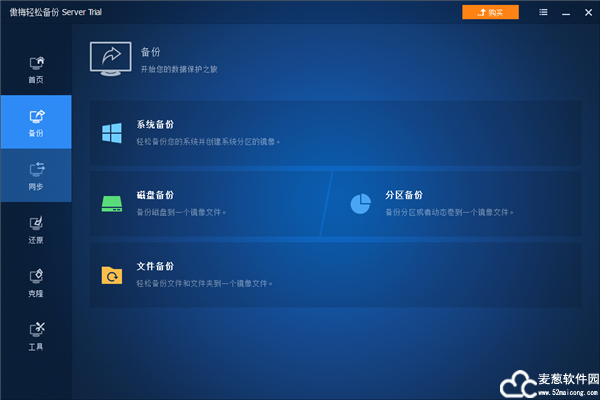
Task: Open the 还原 restore sidebar tab
Action: pos(36,229)
